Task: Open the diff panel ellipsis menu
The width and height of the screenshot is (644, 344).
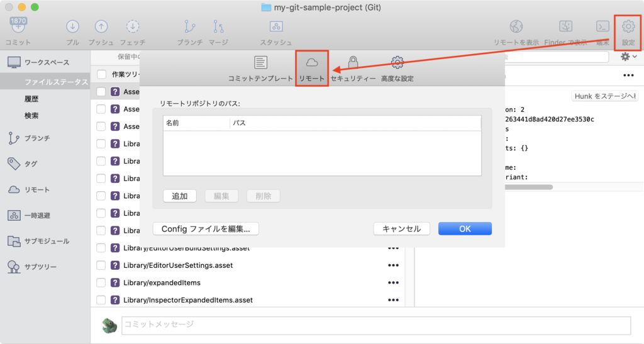Action: 628,75
